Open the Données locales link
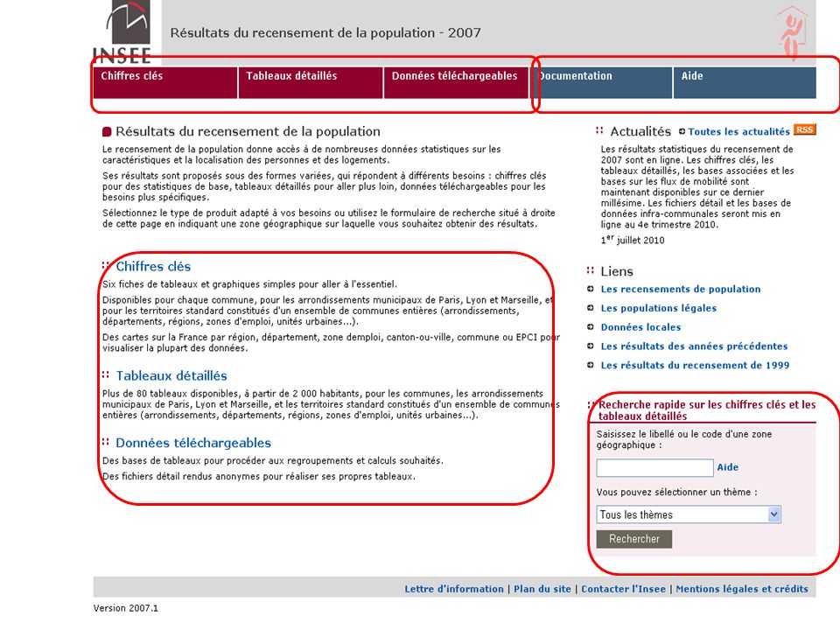 pos(640,327)
